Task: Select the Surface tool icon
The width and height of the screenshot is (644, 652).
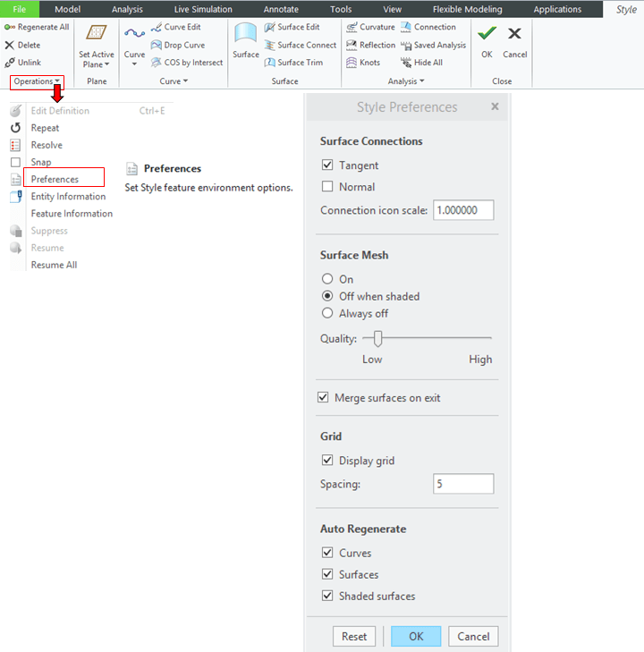Action: pos(245,35)
